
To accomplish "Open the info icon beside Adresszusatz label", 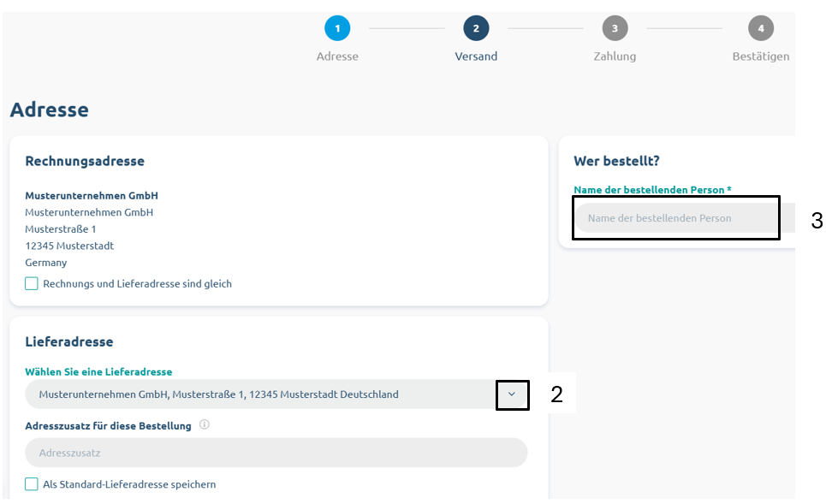I will click(x=205, y=424).
